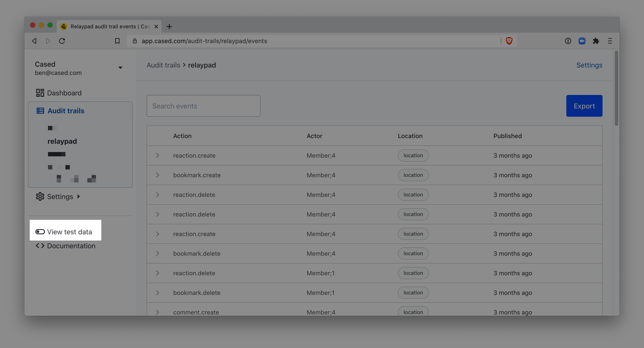Click the Documentation code brackets icon
This screenshot has width=644, height=348.
40,246
